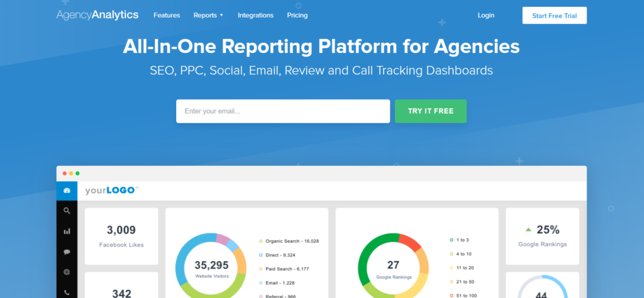Click the SEO, PPC, Social subtitle text
This screenshot has width=644, height=298.
(x=321, y=70)
